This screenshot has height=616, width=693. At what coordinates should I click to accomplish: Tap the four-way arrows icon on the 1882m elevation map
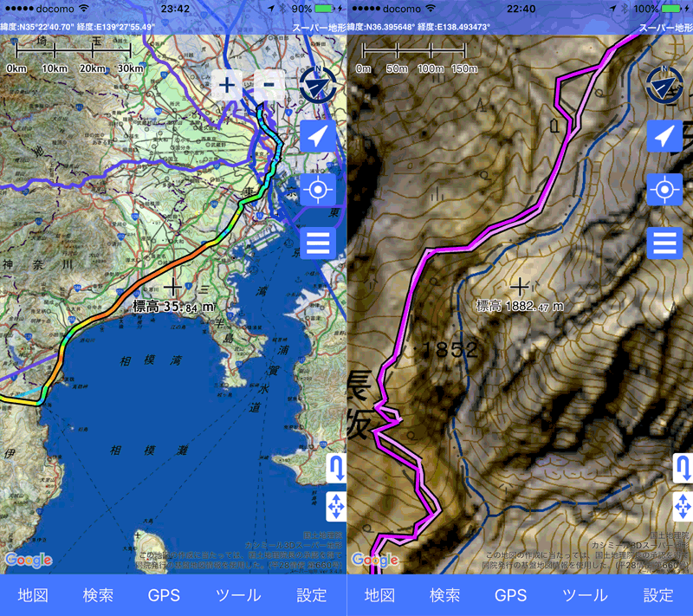pos(683,507)
